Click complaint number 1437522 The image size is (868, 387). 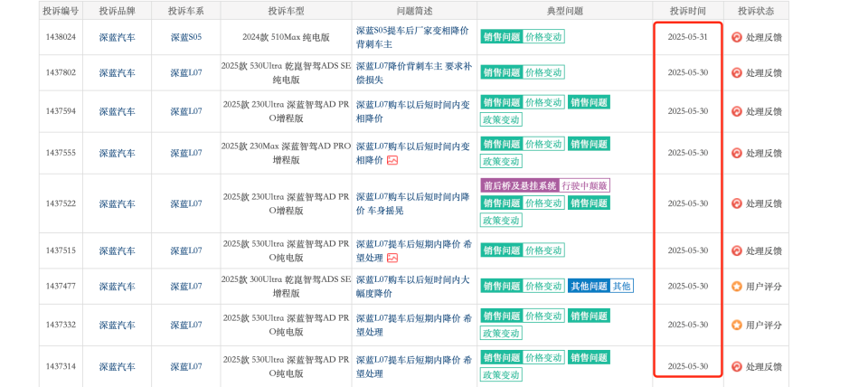(61, 203)
